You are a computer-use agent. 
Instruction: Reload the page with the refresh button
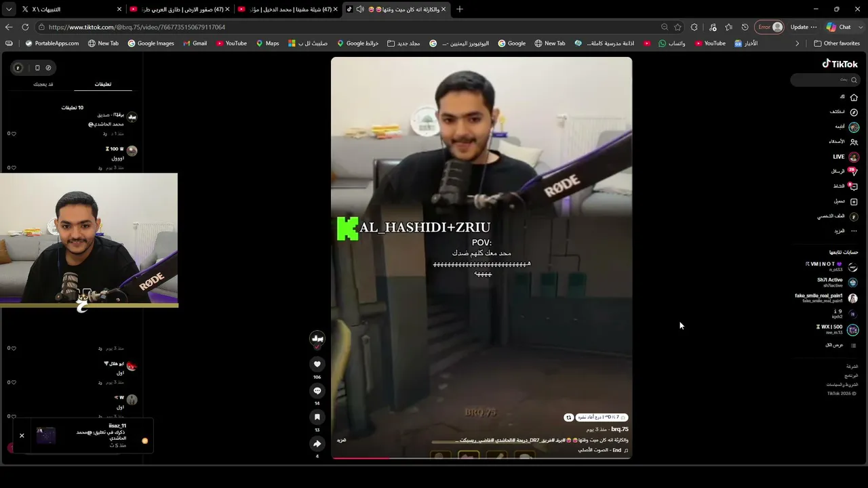25,27
